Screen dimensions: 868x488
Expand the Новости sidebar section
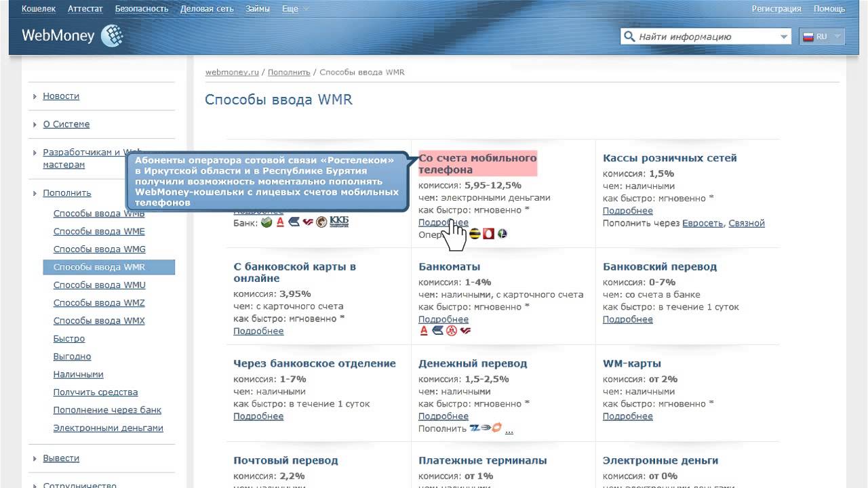click(x=61, y=96)
